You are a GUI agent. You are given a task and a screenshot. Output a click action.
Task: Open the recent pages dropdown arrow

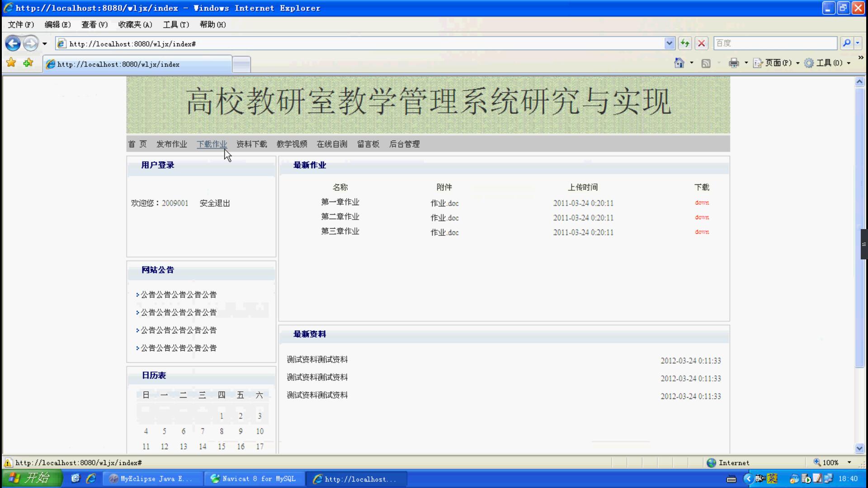(x=44, y=44)
